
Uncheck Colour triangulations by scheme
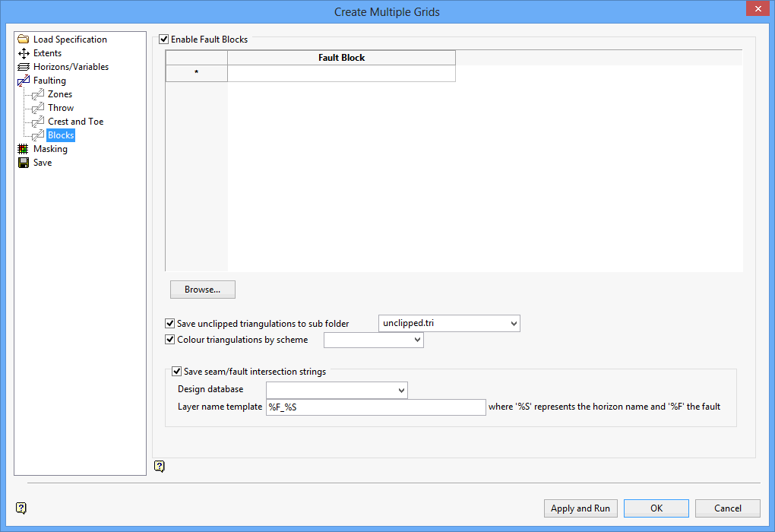coord(170,339)
